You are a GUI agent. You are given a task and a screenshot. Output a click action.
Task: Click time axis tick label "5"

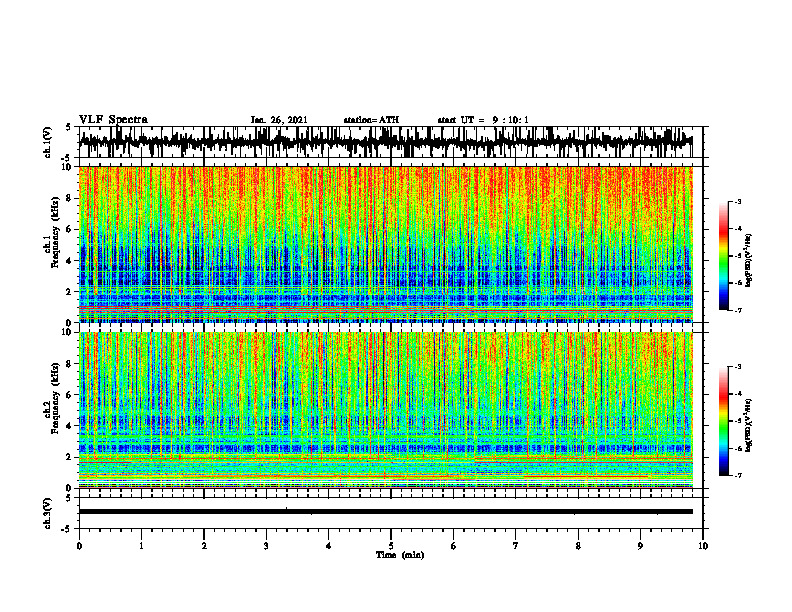pos(391,546)
